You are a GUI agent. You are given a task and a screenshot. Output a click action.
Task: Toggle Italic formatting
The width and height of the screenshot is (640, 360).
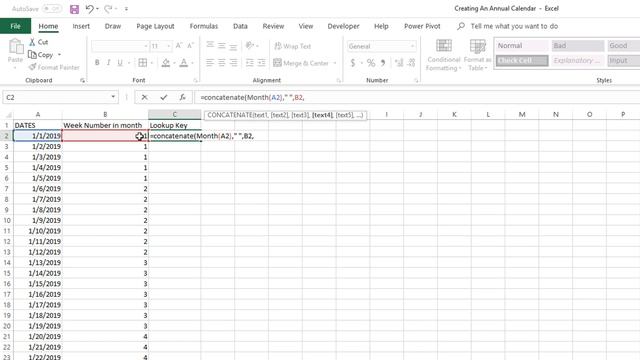pos(108,63)
